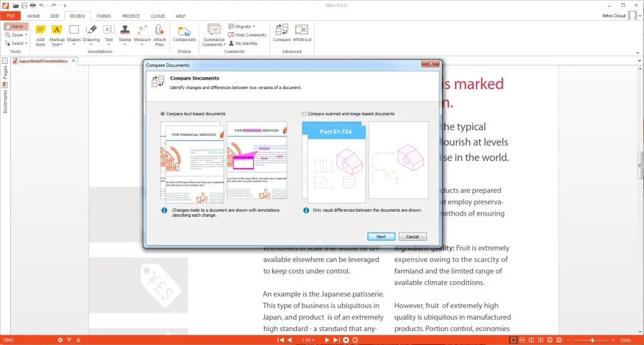Viewport: 644px width, 345px height.
Task: Click the Save icon in quick-access toolbar
Action: (24, 5)
